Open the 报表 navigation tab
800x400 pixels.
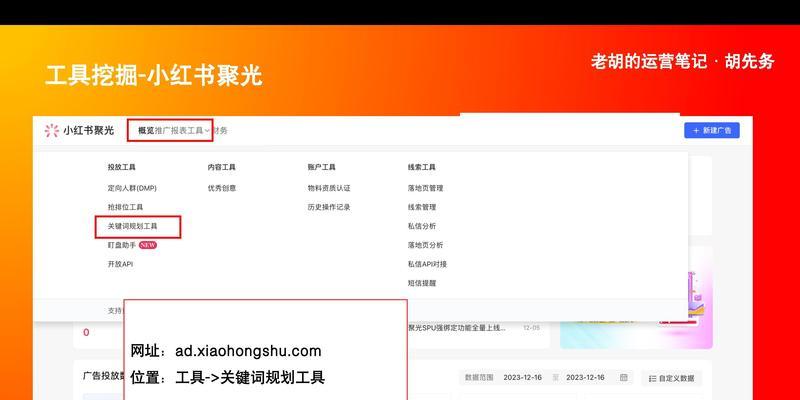(x=178, y=131)
